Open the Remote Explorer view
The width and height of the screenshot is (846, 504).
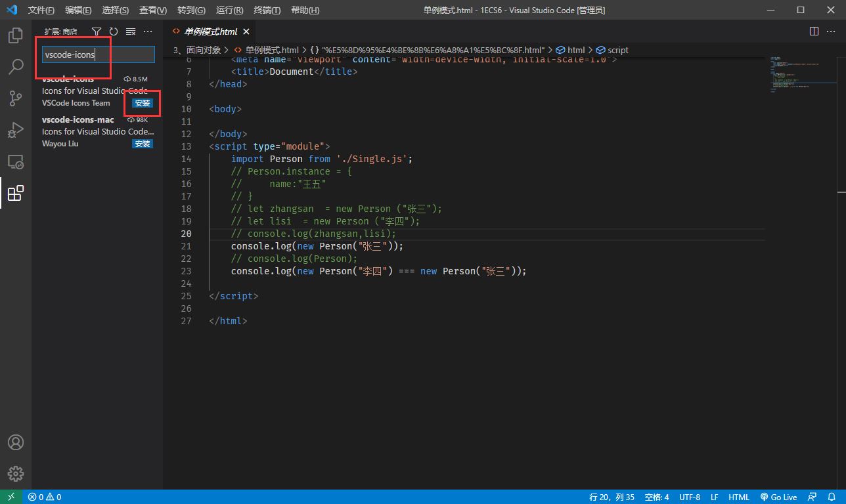tap(16, 161)
